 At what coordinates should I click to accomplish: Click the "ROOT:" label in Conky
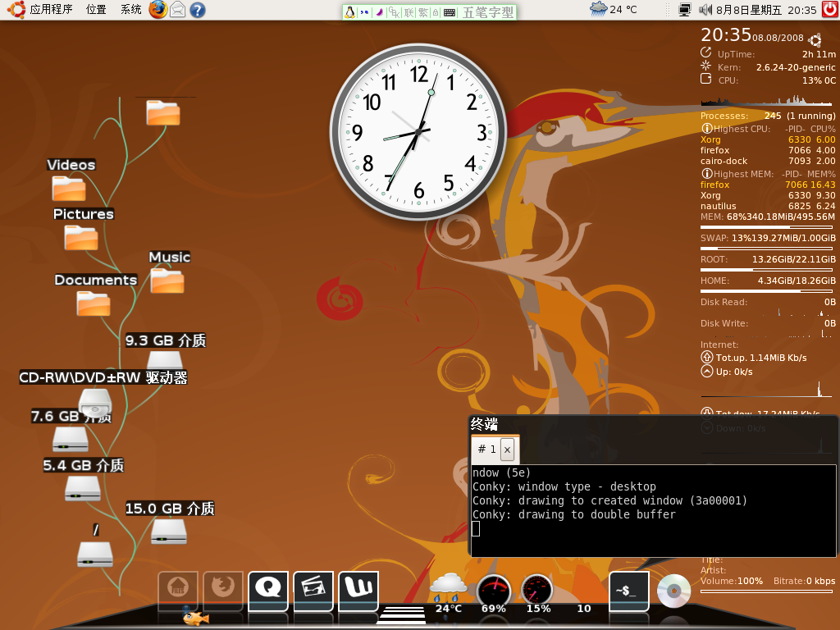[x=714, y=259]
